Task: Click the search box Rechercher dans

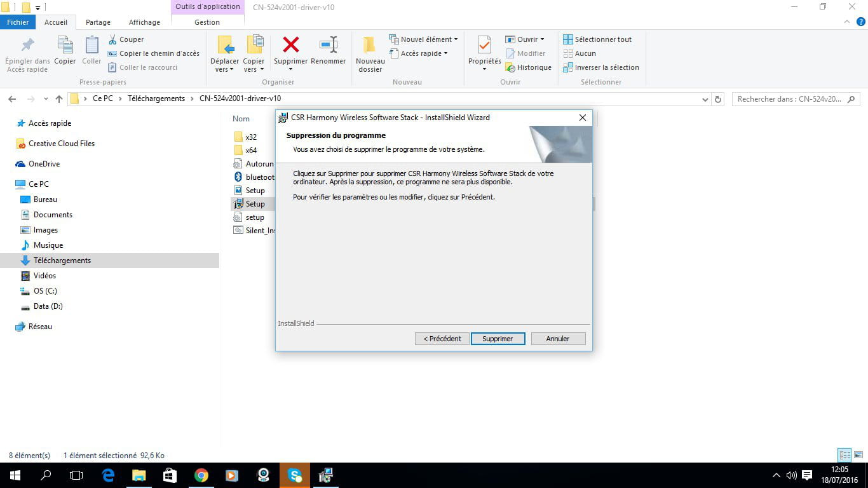Action: (796, 99)
